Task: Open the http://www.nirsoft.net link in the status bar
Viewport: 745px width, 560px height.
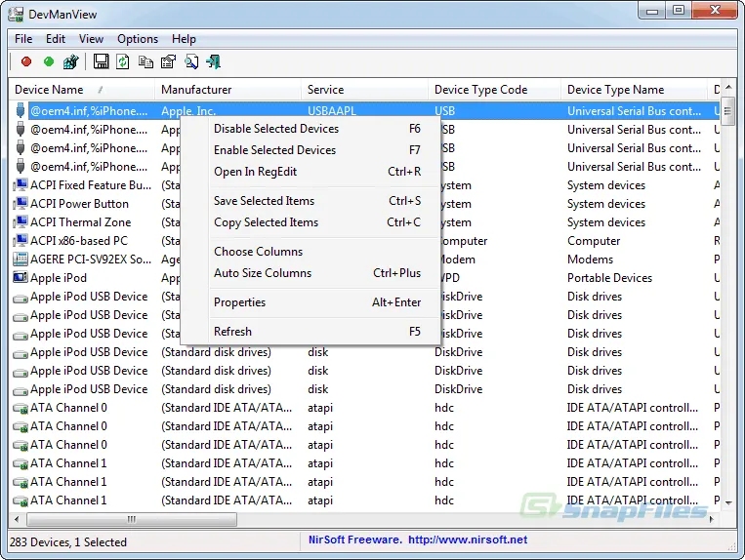Action: pos(468,540)
